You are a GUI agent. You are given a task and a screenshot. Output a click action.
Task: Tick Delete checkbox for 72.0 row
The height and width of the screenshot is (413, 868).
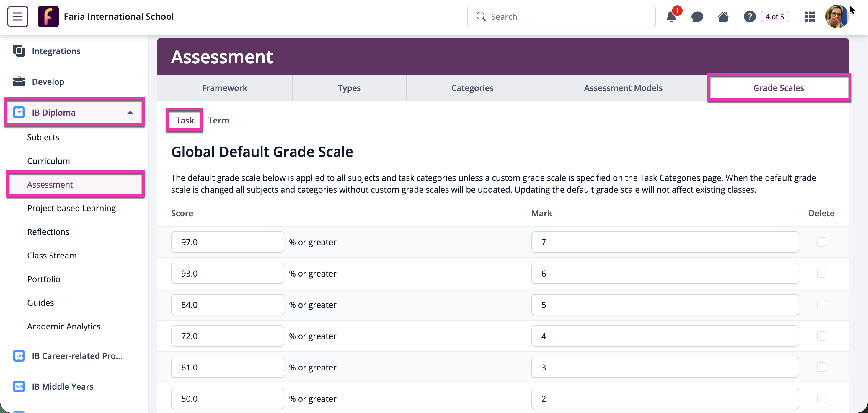click(x=821, y=336)
